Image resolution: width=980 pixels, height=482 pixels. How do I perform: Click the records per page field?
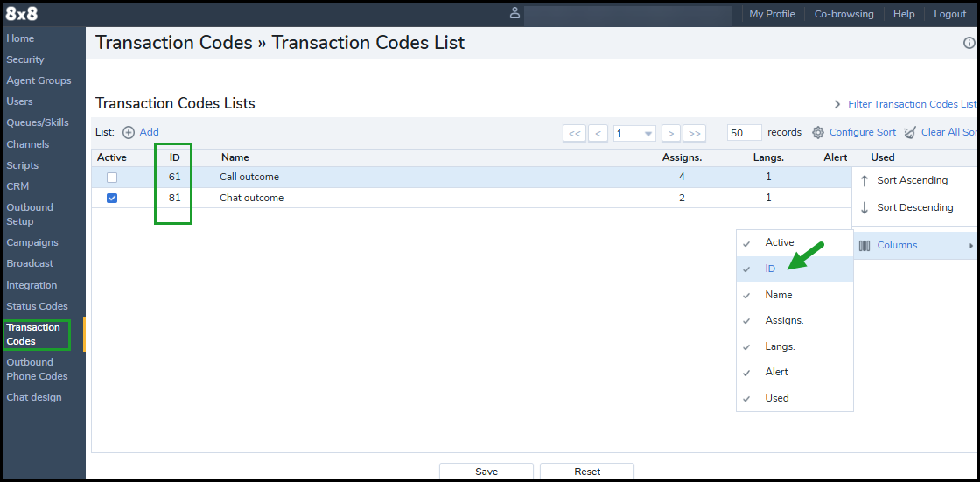coord(744,133)
